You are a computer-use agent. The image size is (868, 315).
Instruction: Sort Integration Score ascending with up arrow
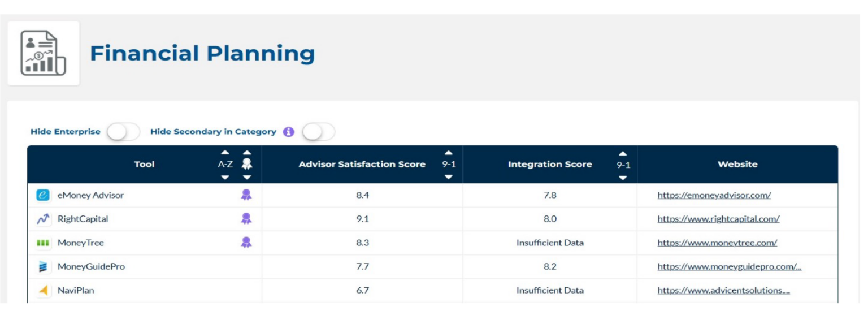pos(623,153)
